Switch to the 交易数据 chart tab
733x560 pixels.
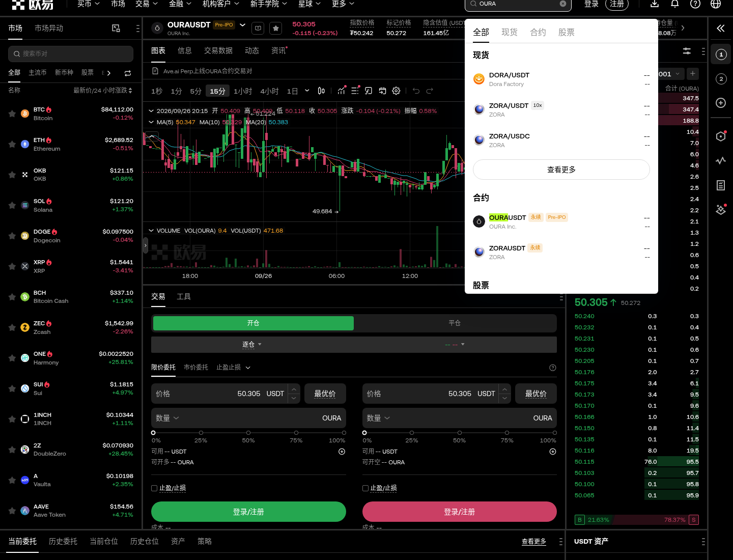218,50
